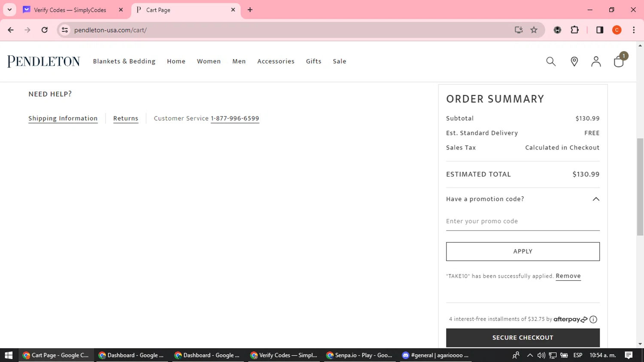Click the afterpay logo
The image size is (644, 362).
coord(570,319)
